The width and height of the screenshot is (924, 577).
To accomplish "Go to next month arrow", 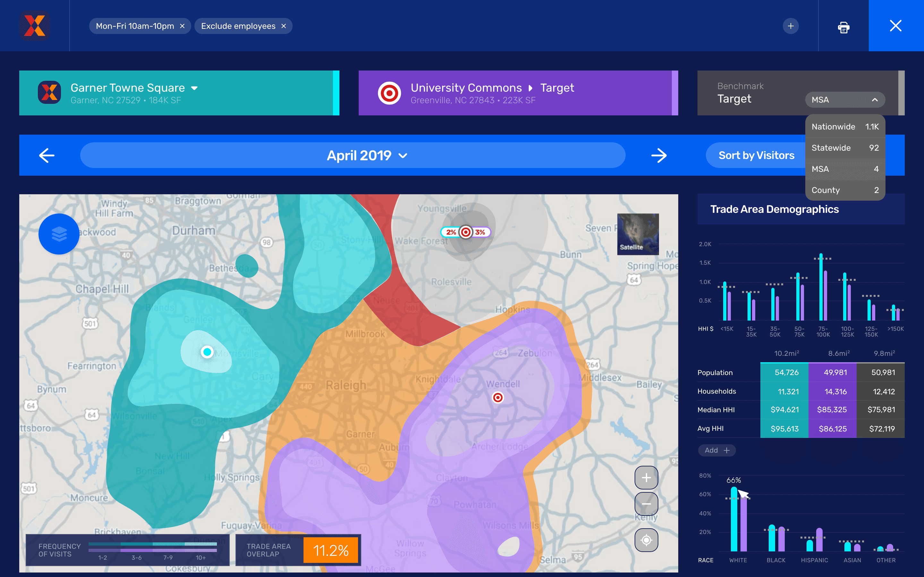I will click(x=659, y=155).
